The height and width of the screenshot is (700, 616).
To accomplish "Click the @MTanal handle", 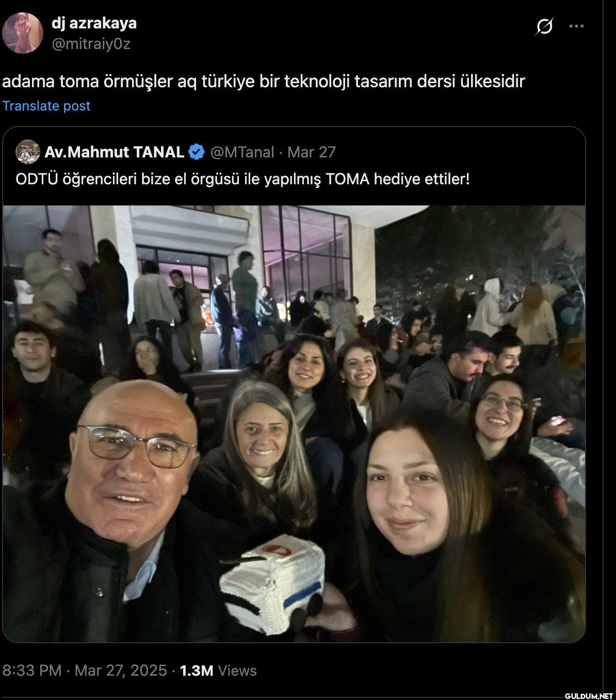I will pos(242,152).
